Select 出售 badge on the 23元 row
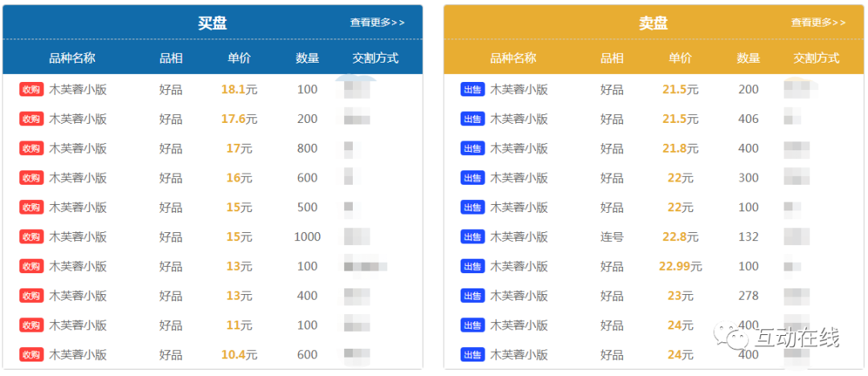The height and width of the screenshot is (376, 868). click(473, 296)
